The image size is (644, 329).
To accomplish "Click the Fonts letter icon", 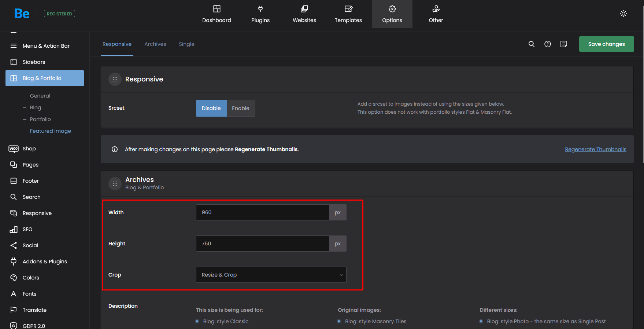I will (x=14, y=294).
